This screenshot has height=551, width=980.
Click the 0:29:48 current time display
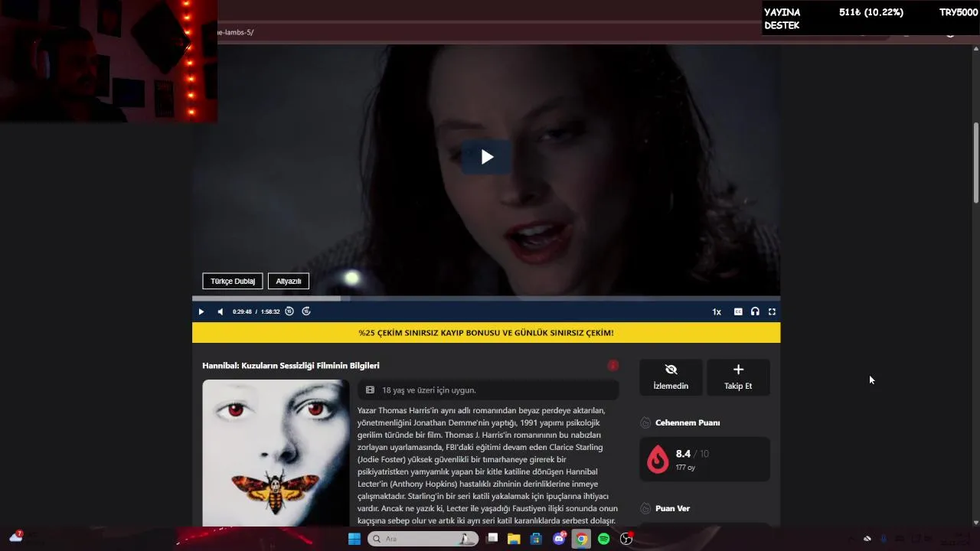(x=242, y=311)
